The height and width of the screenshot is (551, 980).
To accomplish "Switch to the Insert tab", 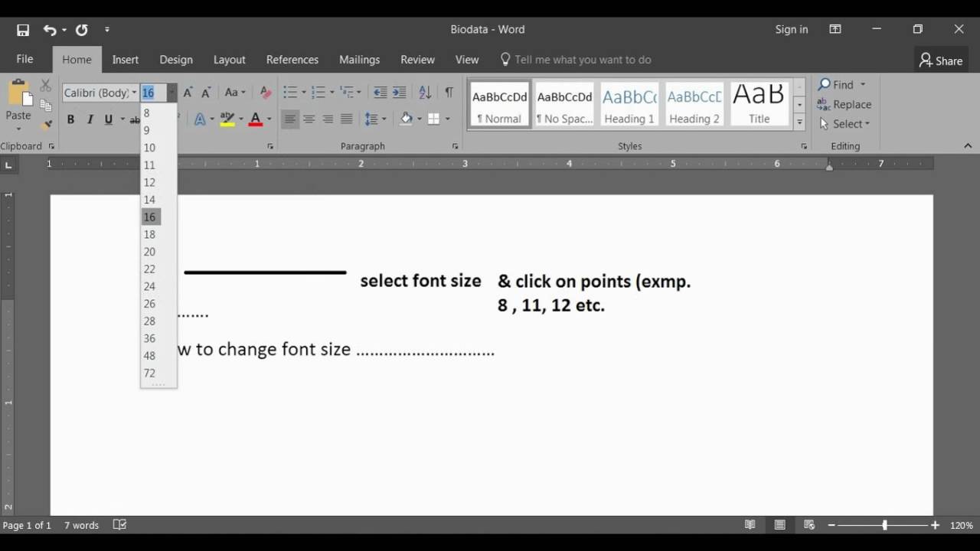I will pyautogui.click(x=126, y=59).
